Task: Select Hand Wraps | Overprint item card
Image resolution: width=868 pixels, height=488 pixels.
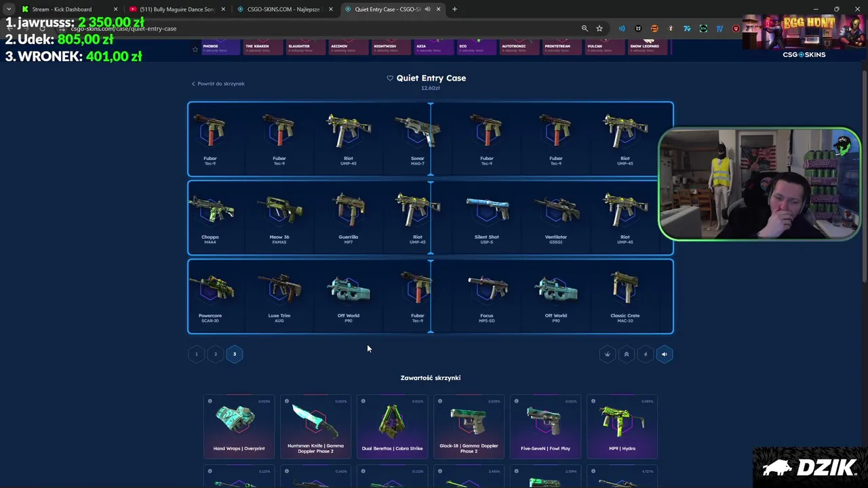Action: (239, 427)
